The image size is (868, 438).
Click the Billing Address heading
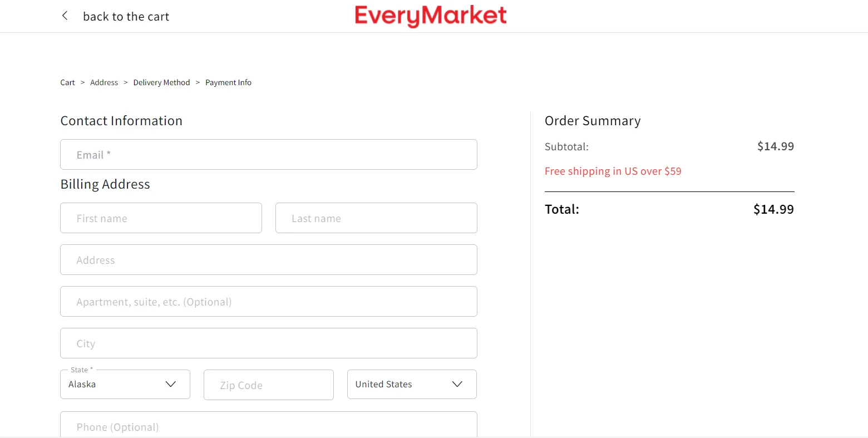105,184
